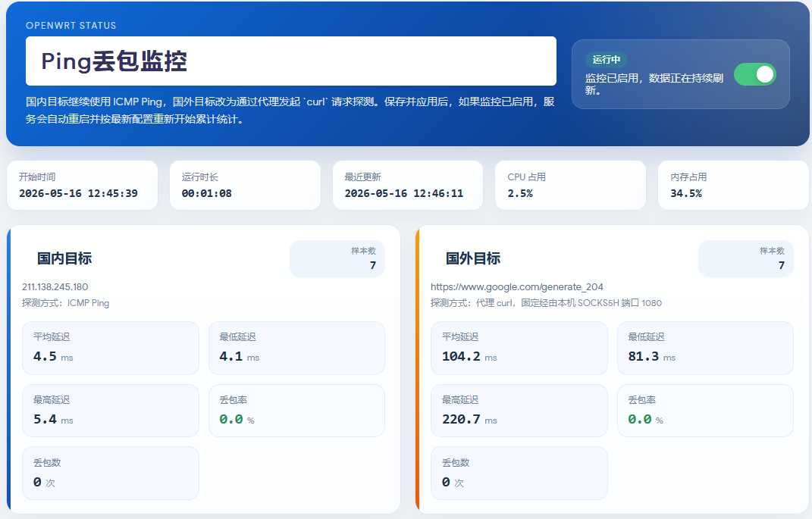Click the Ping丢包监控 title field

point(291,61)
